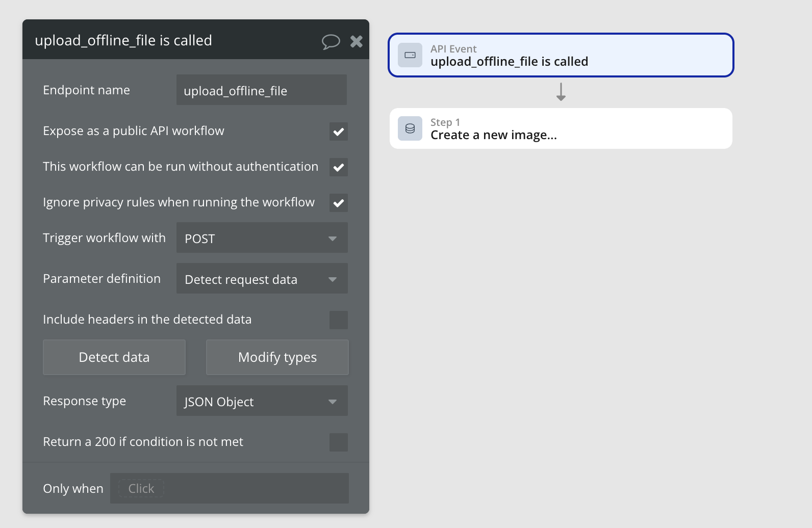Disable Ignore privacy rules checkbox
The width and height of the screenshot is (812, 528).
coord(338,203)
